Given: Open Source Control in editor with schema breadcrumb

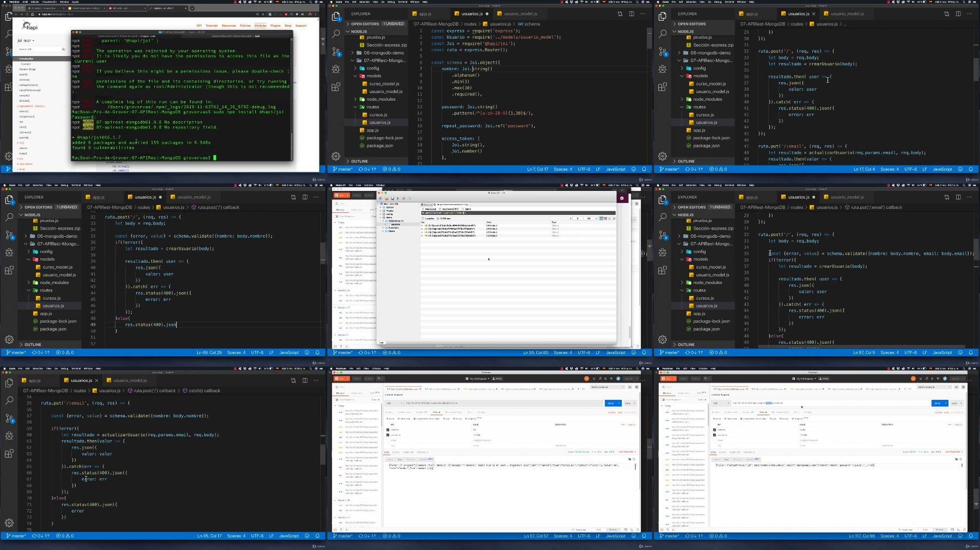Looking at the screenshot, I should (335, 52).
